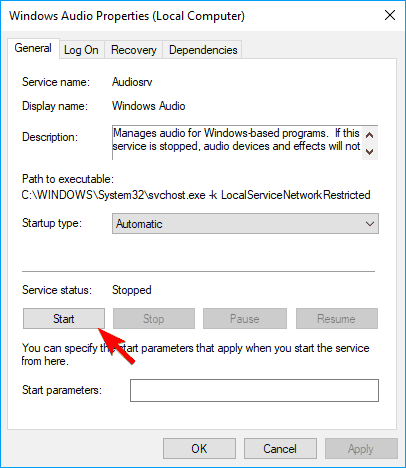406x468 pixels.
Task: Click the Startup type dropdown chevron arrow
Action: point(370,224)
